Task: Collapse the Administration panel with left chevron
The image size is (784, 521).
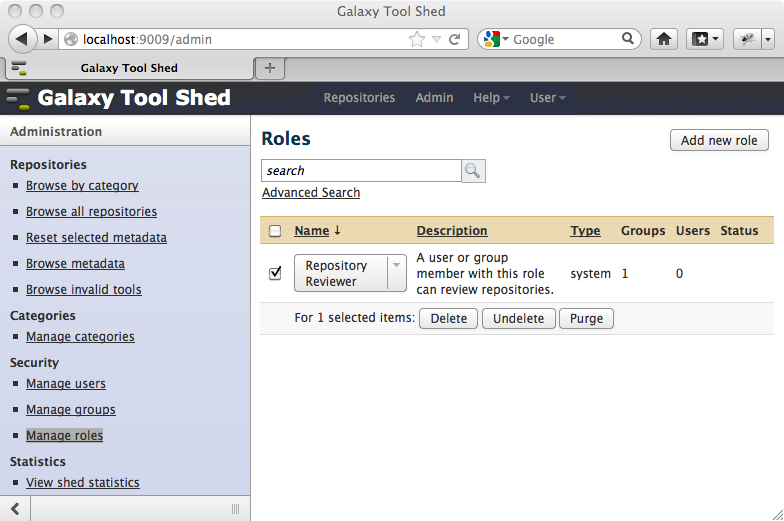Action: (15, 508)
